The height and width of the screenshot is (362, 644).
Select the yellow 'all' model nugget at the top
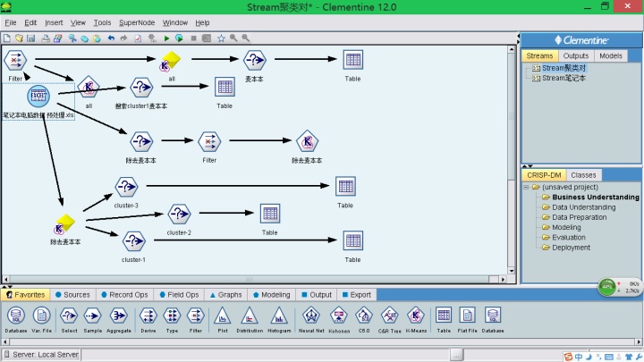click(x=171, y=61)
